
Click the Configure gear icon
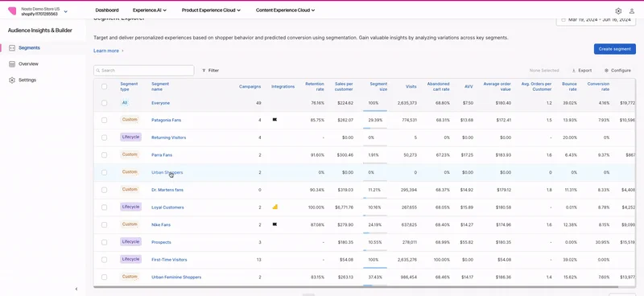point(606,71)
